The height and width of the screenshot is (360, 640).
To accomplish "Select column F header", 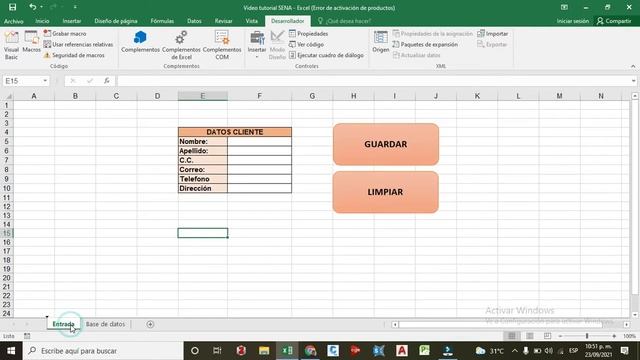I will pyautogui.click(x=260, y=96).
